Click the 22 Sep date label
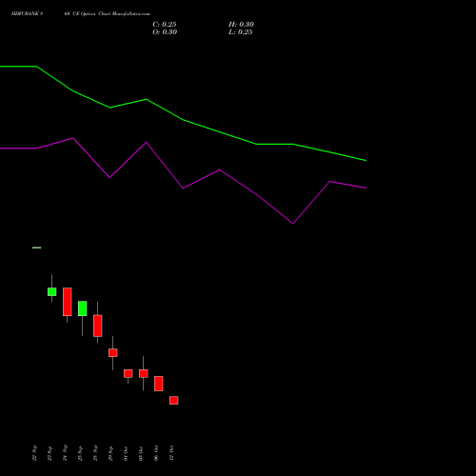The width and height of the screenshot is (476, 476). click(x=34, y=453)
